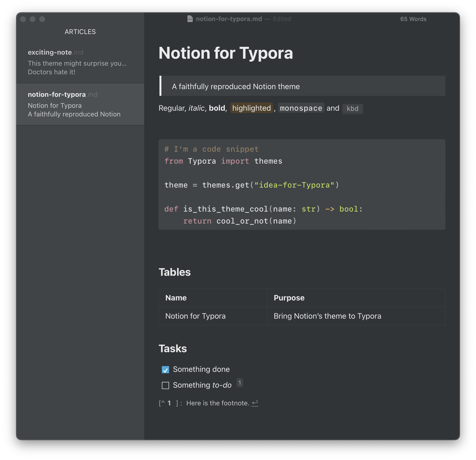Click the from Typora import themes line
Viewport: 476px width, 460px height.
tap(223, 161)
